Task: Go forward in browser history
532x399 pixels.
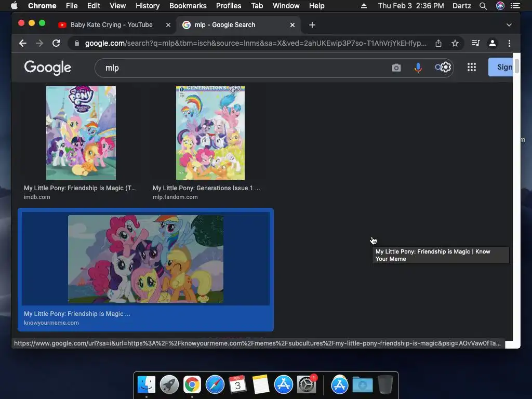Action: [x=39, y=43]
